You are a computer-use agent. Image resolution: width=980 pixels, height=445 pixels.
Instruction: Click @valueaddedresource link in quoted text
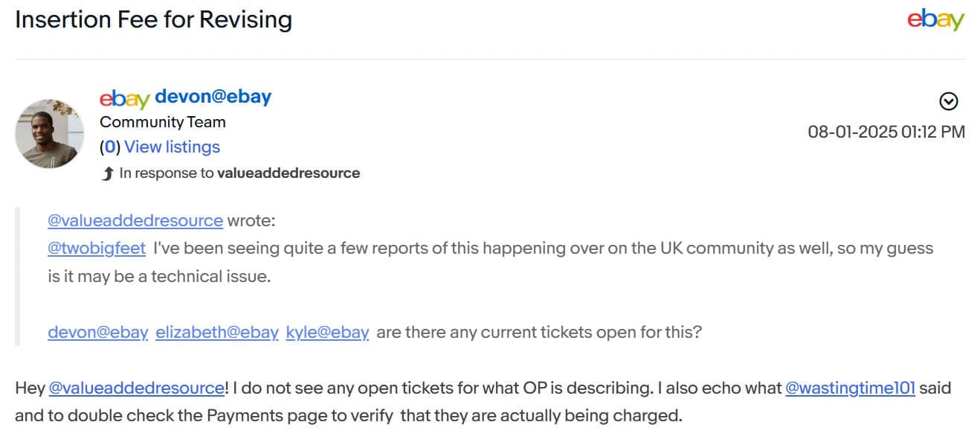pos(135,221)
